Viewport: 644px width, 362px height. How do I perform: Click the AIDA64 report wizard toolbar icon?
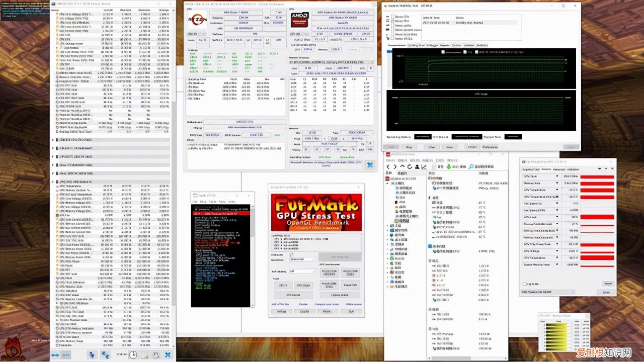click(x=417, y=166)
